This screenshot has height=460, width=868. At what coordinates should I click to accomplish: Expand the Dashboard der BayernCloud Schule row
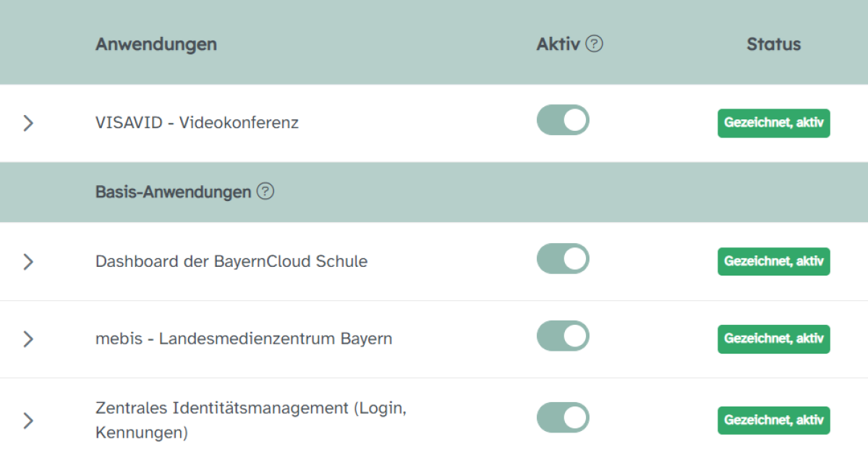click(28, 261)
